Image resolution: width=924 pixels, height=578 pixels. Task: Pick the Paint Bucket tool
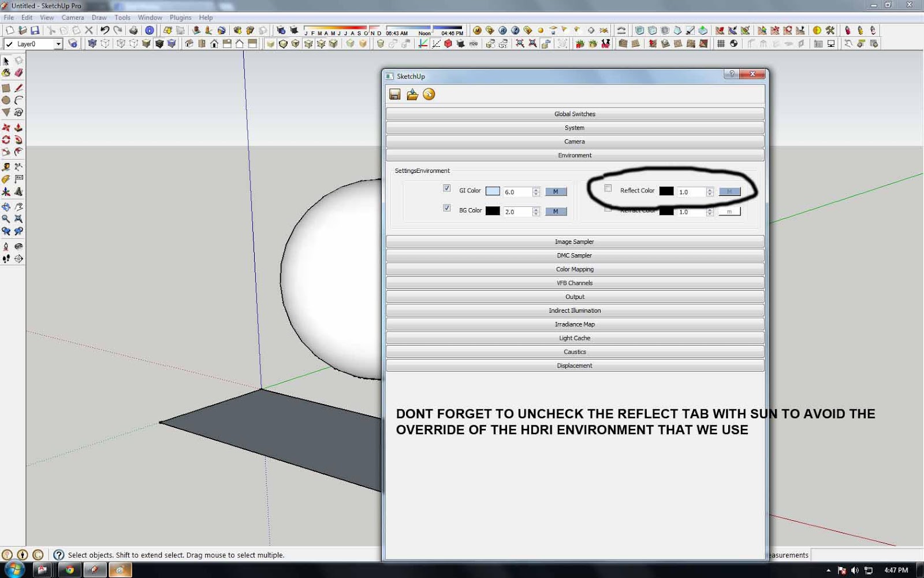[6, 72]
